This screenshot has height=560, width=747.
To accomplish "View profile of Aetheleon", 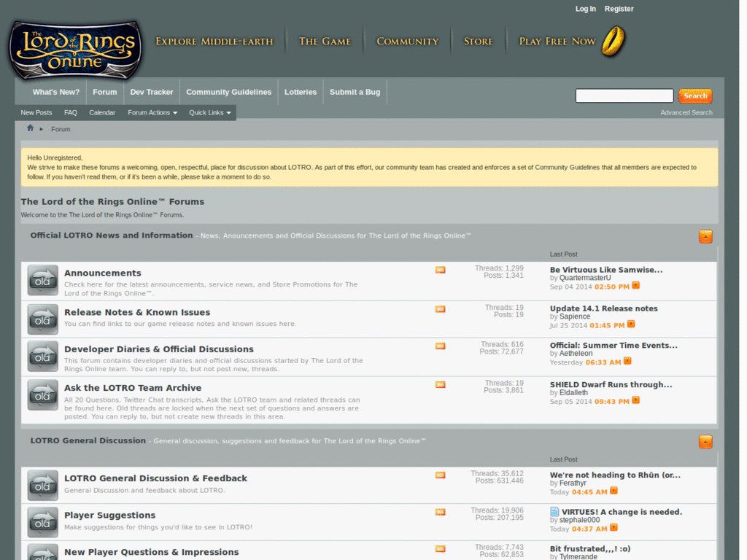I will [576, 354].
